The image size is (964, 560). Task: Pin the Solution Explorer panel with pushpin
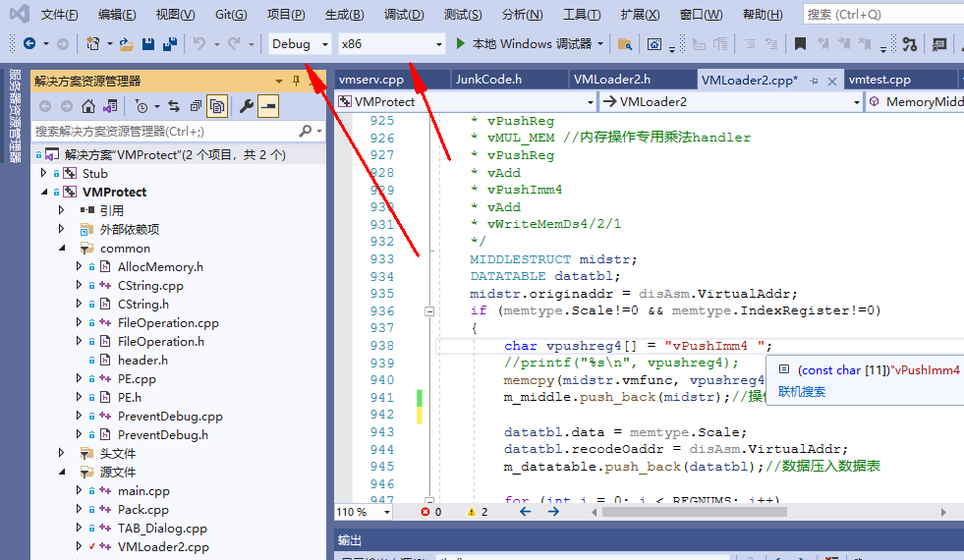pyautogui.click(x=297, y=81)
